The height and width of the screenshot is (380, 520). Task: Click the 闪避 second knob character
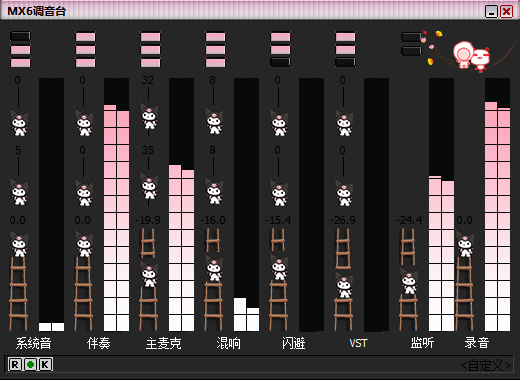pyautogui.click(x=279, y=192)
